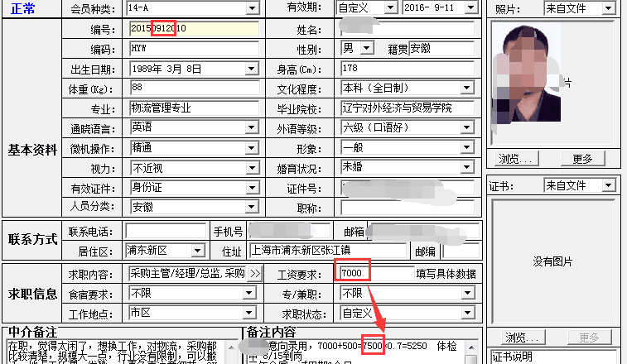The height and width of the screenshot is (364, 627).
Task: Expand the 婚育状况 未婚 dropdown
Action: (x=466, y=167)
